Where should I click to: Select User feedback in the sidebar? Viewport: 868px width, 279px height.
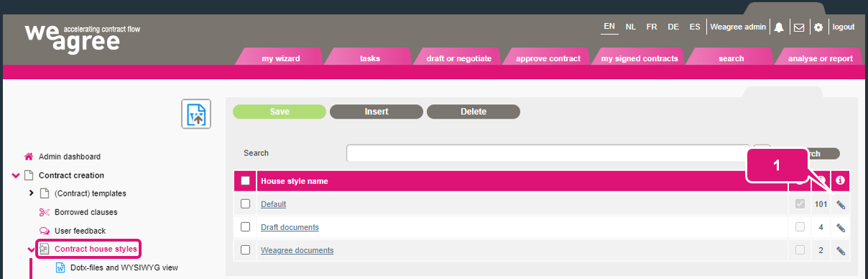[80, 231]
